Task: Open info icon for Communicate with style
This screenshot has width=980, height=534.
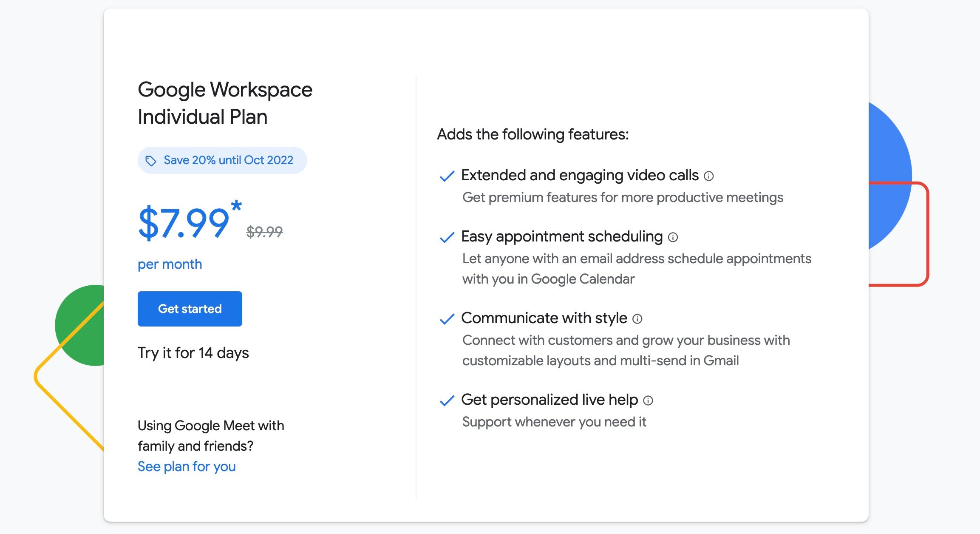Action: (x=637, y=319)
